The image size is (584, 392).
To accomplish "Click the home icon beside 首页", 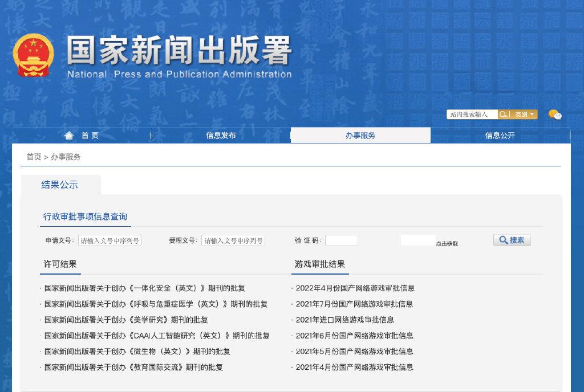I will (69, 135).
